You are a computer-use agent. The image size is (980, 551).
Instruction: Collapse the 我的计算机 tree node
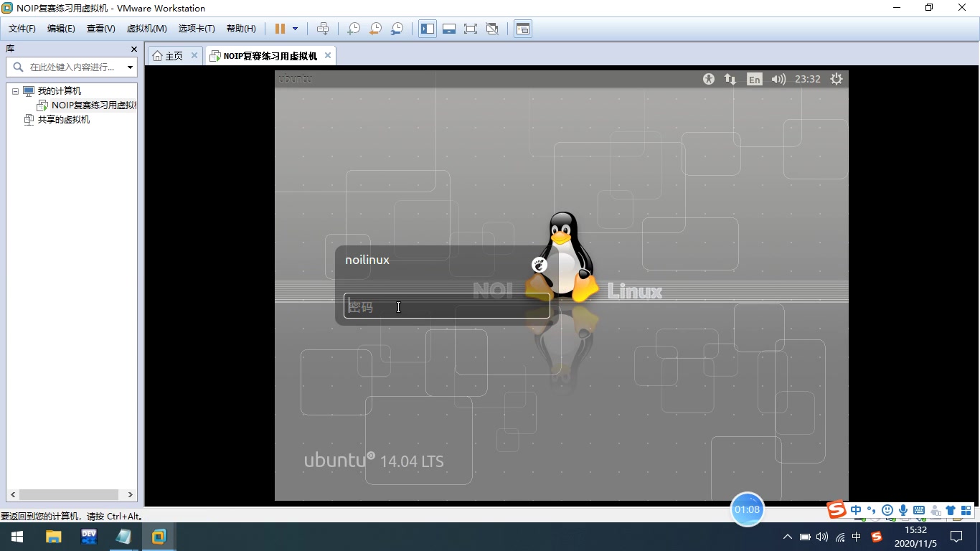click(15, 92)
